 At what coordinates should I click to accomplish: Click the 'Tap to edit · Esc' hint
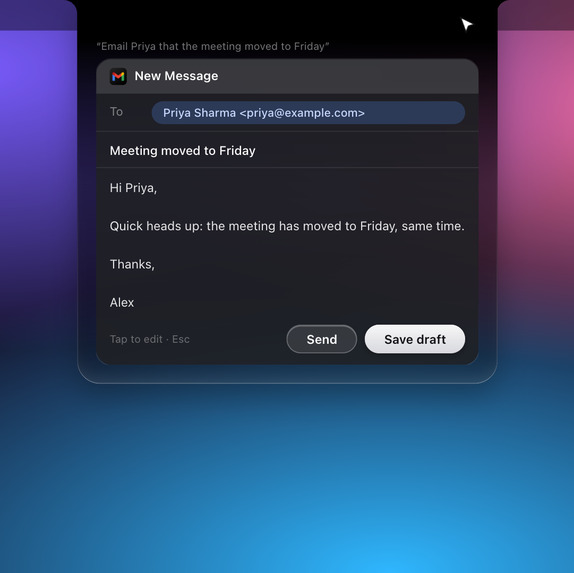pos(150,339)
